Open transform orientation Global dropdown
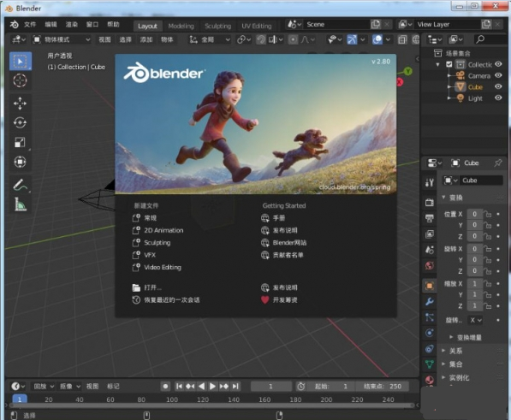 click(x=210, y=39)
